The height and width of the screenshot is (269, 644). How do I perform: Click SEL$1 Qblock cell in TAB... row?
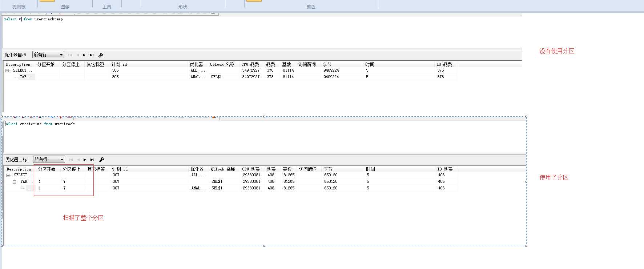click(x=216, y=77)
